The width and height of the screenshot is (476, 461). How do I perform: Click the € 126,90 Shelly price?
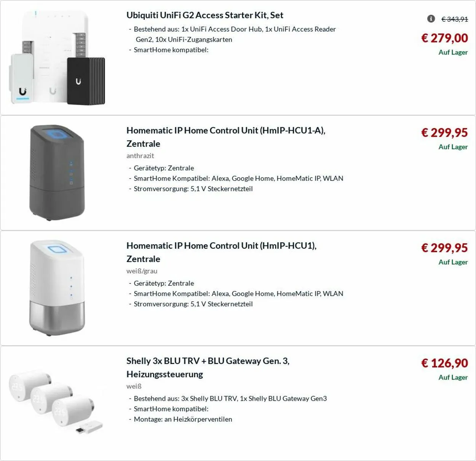[444, 363]
